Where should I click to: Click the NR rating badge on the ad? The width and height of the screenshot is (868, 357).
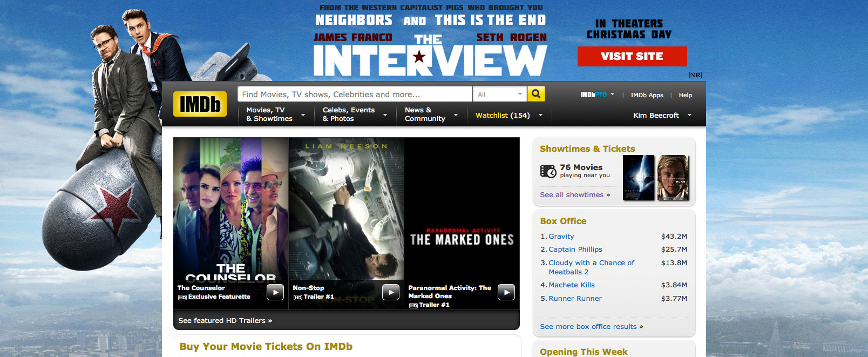click(x=695, y=75)
